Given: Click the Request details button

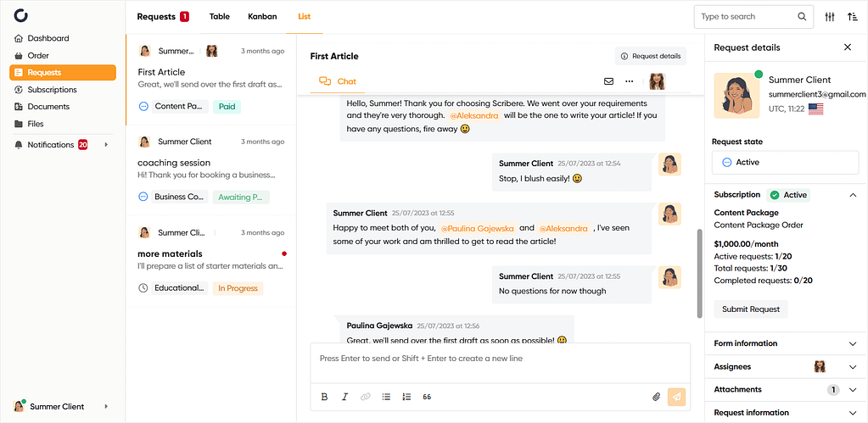Looking at the screenshot, I should point(651,56).
